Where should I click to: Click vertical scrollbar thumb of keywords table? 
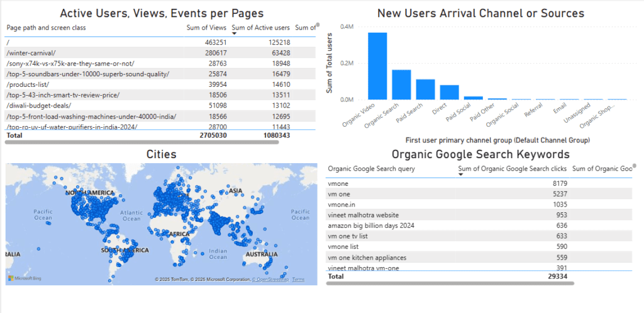click(634, 166)
